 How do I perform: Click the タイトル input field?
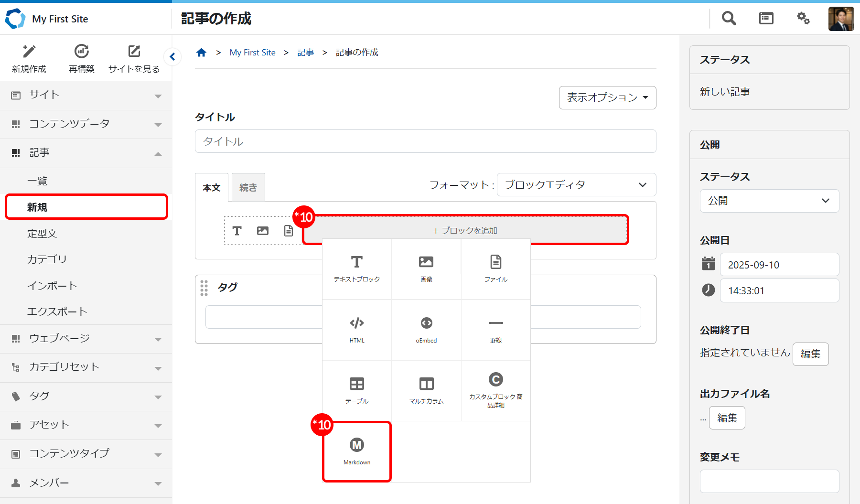[425, 141]
